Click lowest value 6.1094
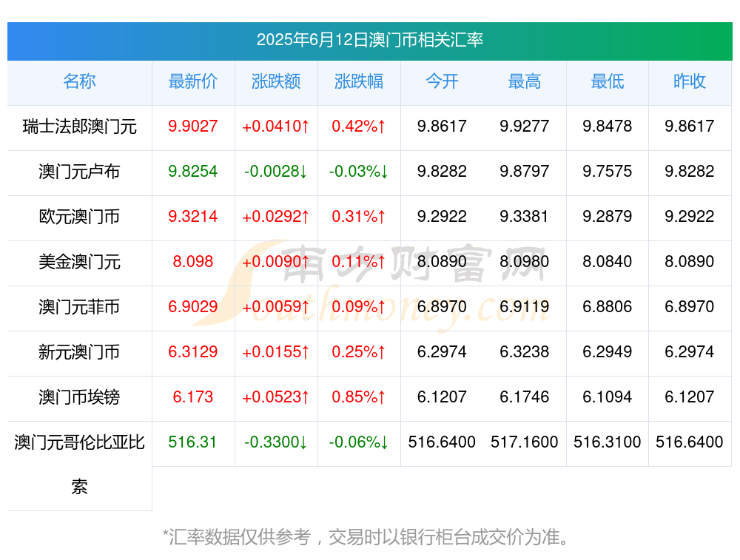The width and height of the screenshot is (740, 560). coord(608,397)
